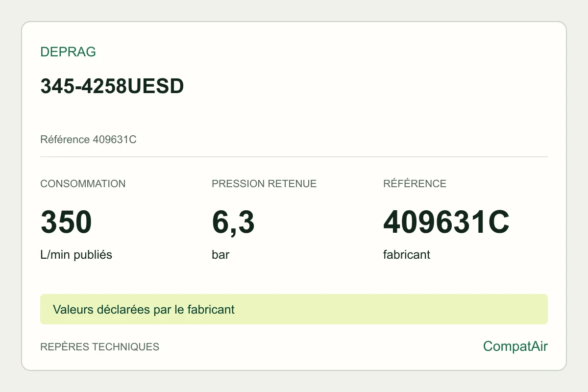588x392 pixels.
Task: Click the 'Référence 409631C' subtitle line
Action: pyautogui.click(x=88, y=140)
